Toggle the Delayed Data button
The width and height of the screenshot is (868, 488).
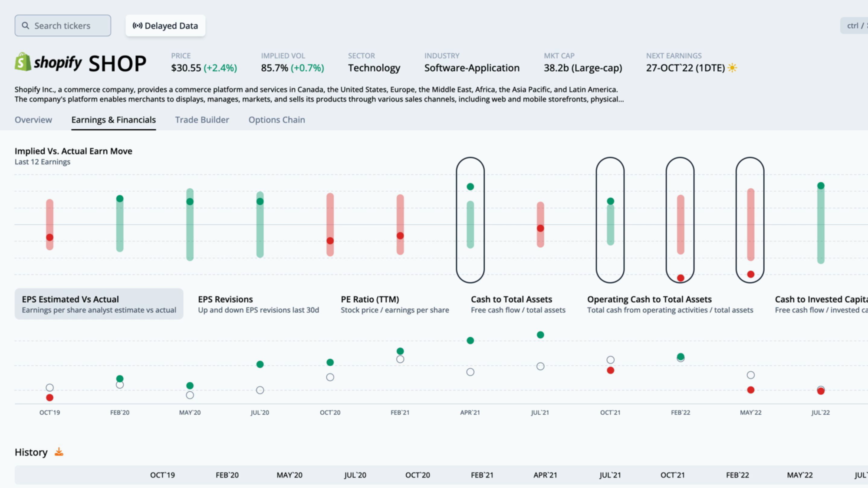click(165, 26)
